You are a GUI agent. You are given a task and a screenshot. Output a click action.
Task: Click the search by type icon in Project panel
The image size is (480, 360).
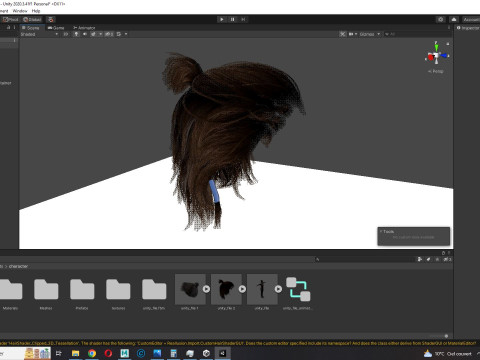pyautogui.click(x=420, y=259)
